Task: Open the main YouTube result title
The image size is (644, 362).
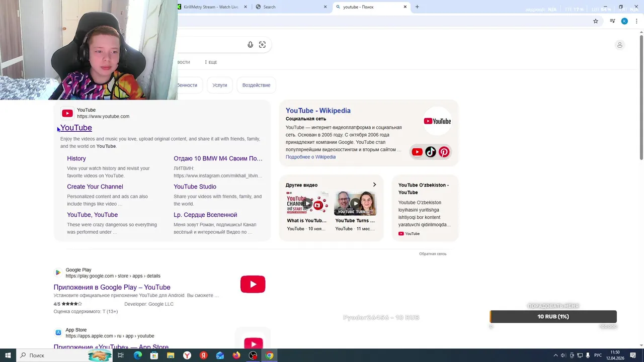Action: click(76, 128)
